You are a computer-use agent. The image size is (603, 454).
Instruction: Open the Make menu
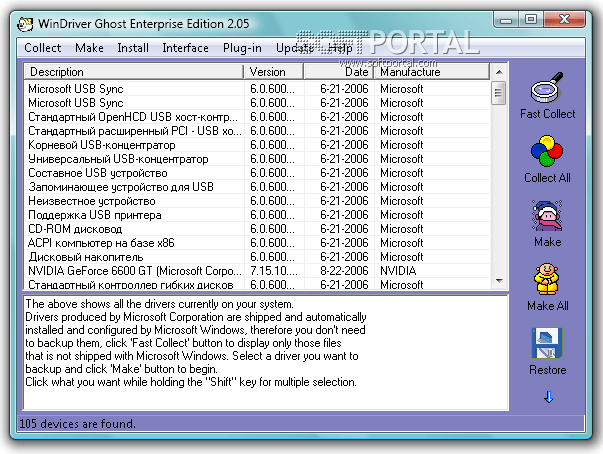tap(89, 48)
